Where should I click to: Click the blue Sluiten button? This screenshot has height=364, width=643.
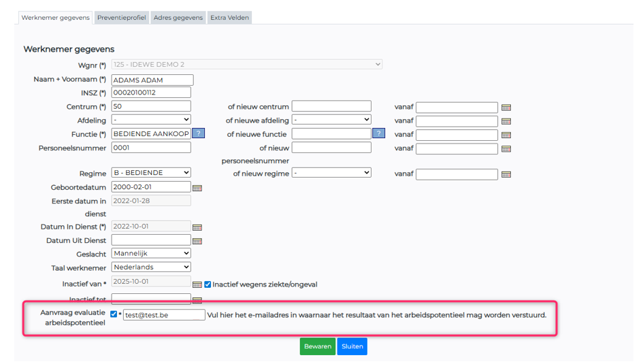[352, 346]
